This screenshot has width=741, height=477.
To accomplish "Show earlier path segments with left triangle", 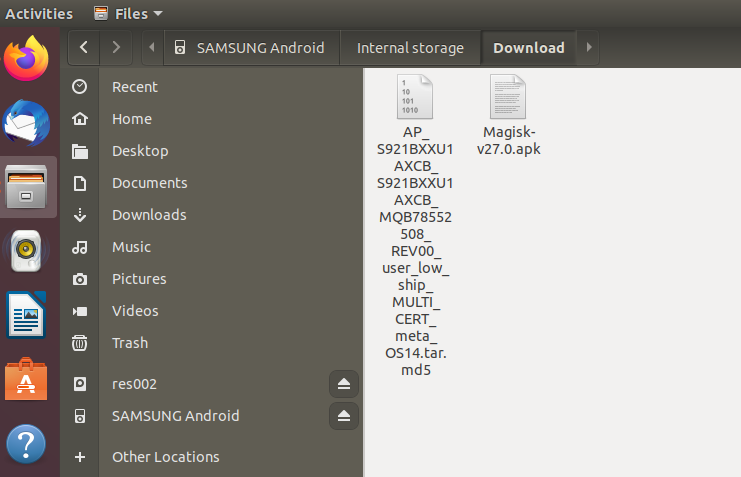I will point(152,47).
